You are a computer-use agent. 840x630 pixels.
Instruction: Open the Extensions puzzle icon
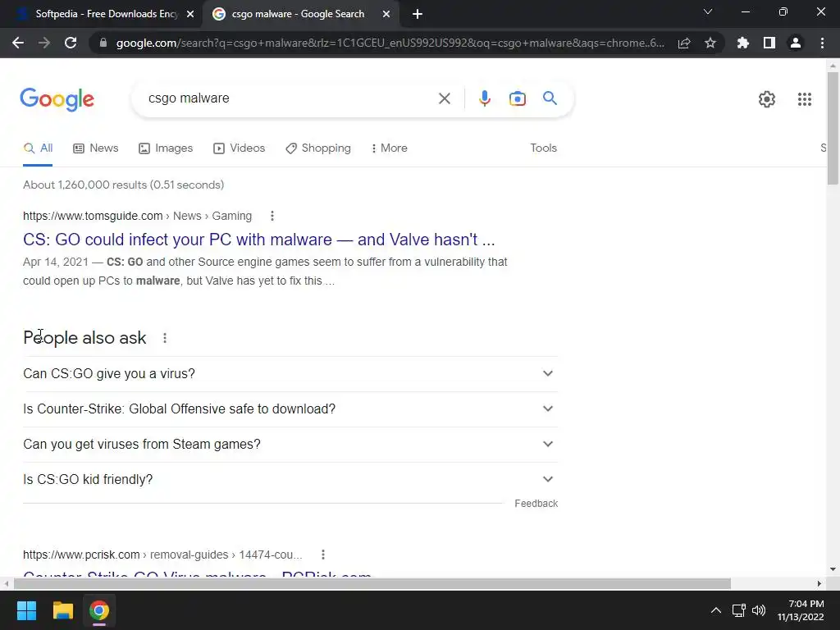click(x=742, y=43)
